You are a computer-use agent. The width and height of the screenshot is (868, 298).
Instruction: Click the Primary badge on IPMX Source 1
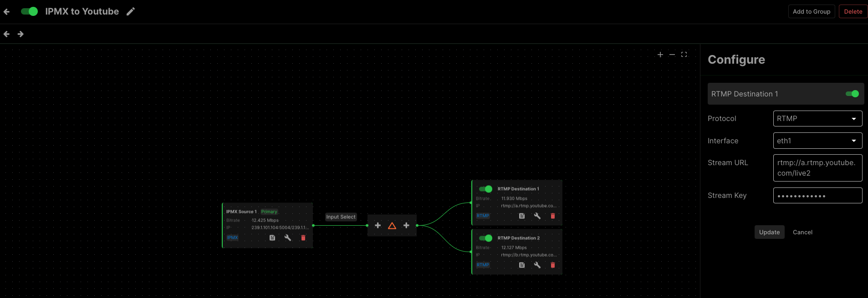[x=269, y=212]
